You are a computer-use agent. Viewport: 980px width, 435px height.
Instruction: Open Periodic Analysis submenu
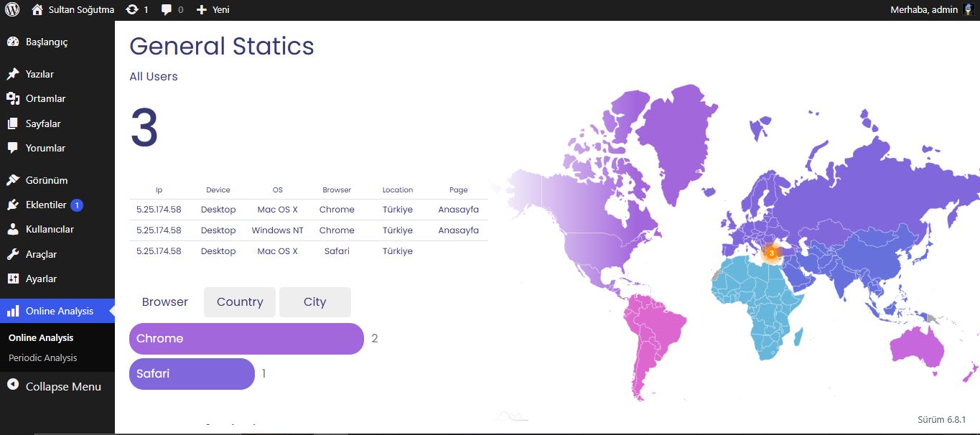point(43,357)
